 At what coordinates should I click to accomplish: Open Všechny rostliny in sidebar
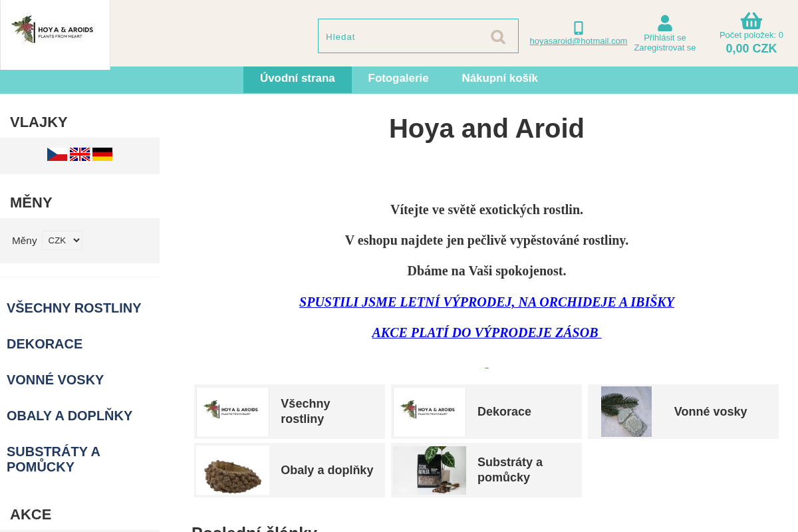coord(74,308)
